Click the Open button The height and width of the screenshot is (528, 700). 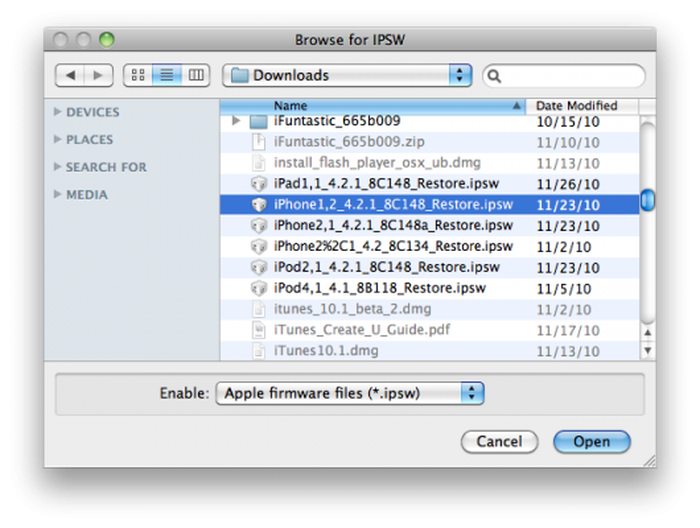pos(591,442)
